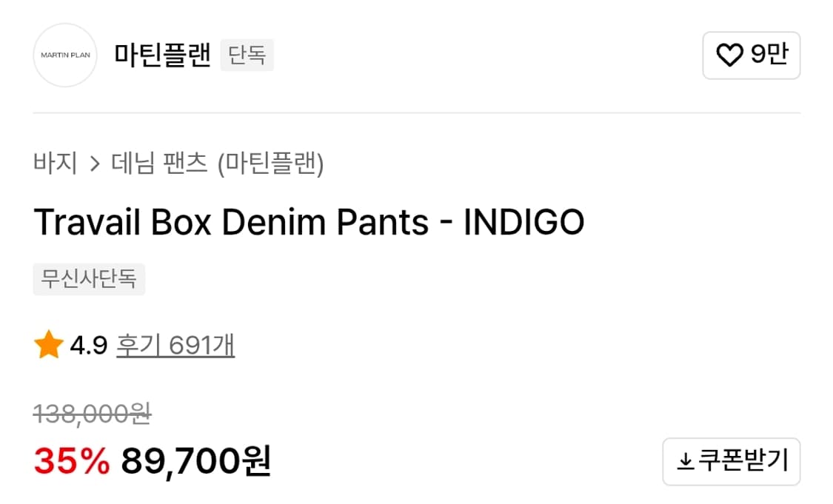Screen dimensions: 833x504
Task: Click the orange star rating icon
Action: (49, 346)
